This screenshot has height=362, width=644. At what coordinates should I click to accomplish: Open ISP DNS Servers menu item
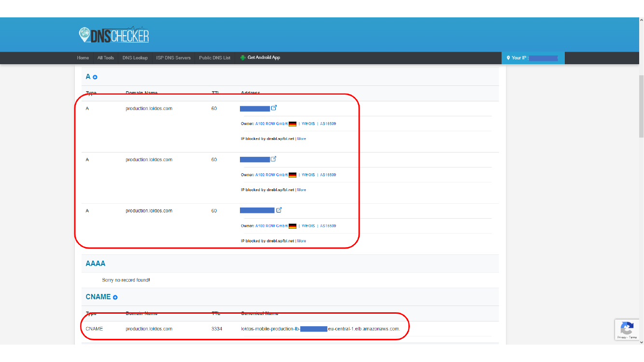click(x=173, y=58)
